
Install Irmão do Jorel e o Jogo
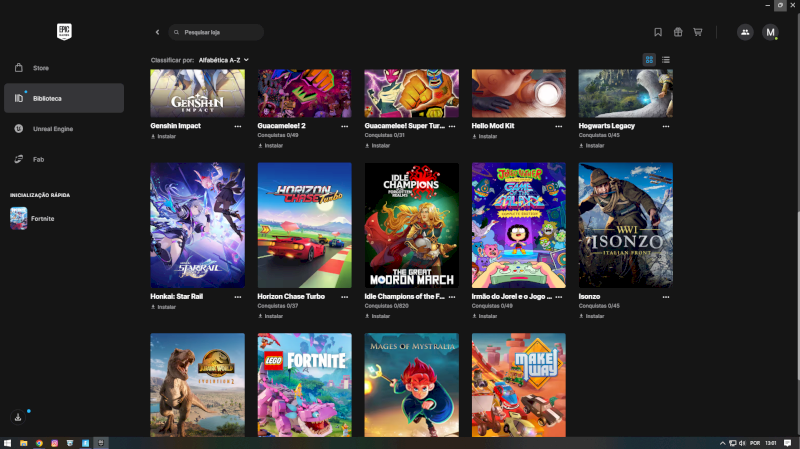click(x=485, y=316)
